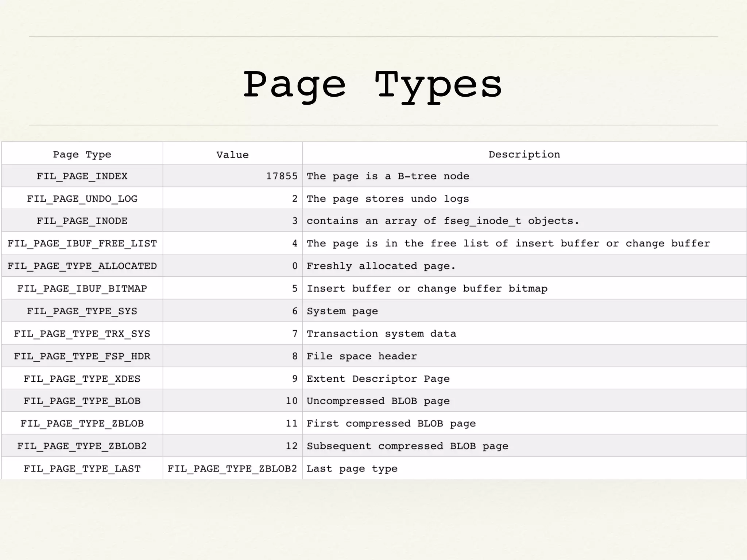The width and height of the screenshot is (747, 560).
Task: Select the Transaction system data description
Action: point(381,334)
